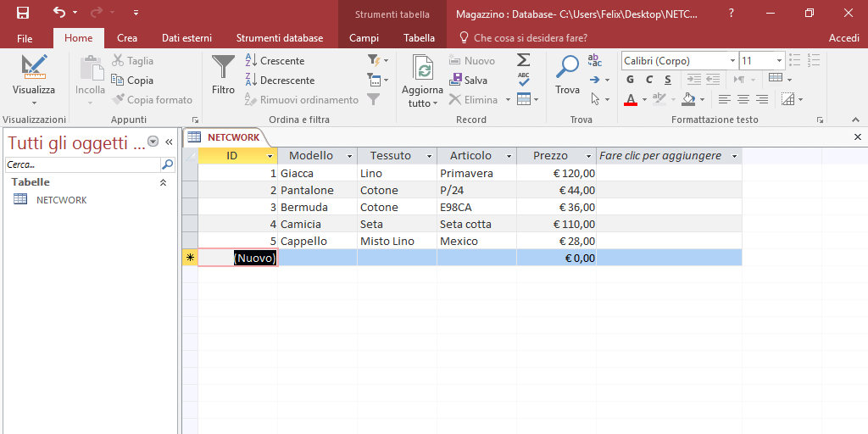Open the Prezzo column dropdown arrow
Viewport: 868px width, 434px height.
[588, 157]
